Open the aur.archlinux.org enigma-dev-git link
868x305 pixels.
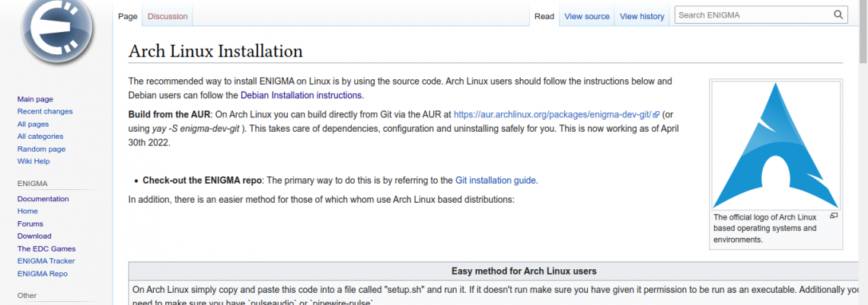coord(557,114)
